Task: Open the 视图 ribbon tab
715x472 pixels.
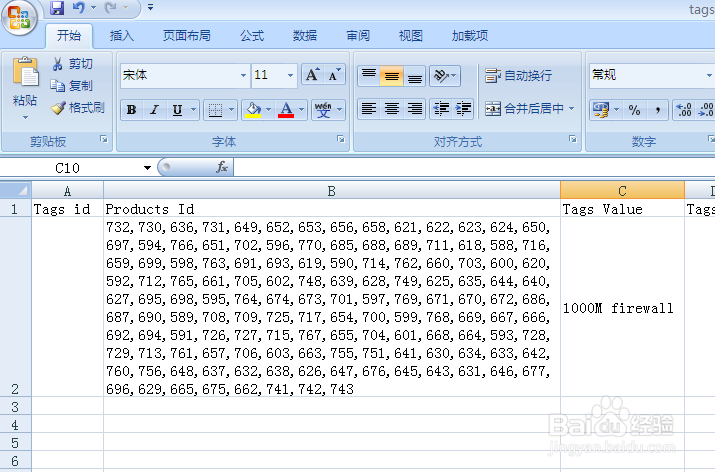Action: [x=410, y=36]
